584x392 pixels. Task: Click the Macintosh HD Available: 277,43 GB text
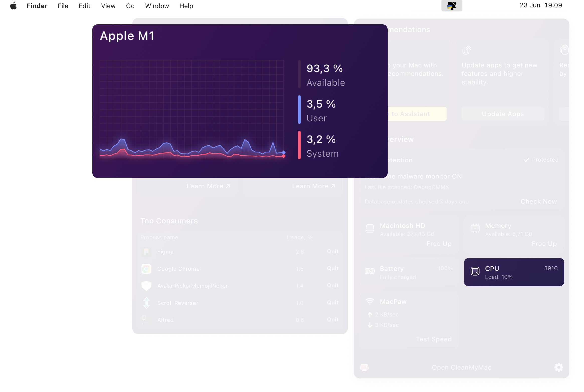407,234
